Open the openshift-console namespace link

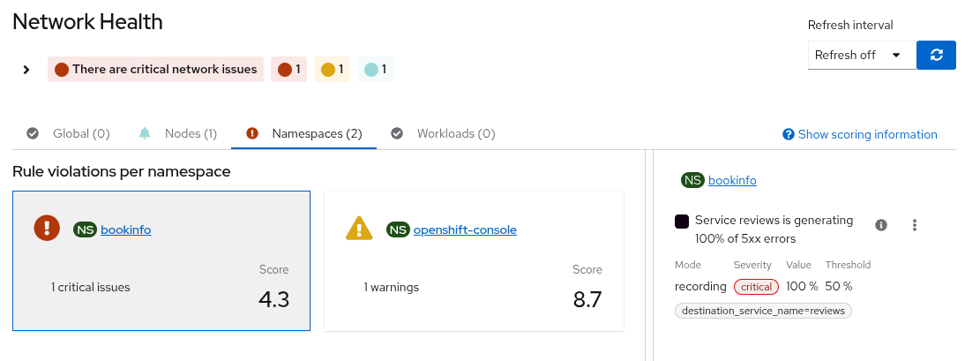click(465, 229)
